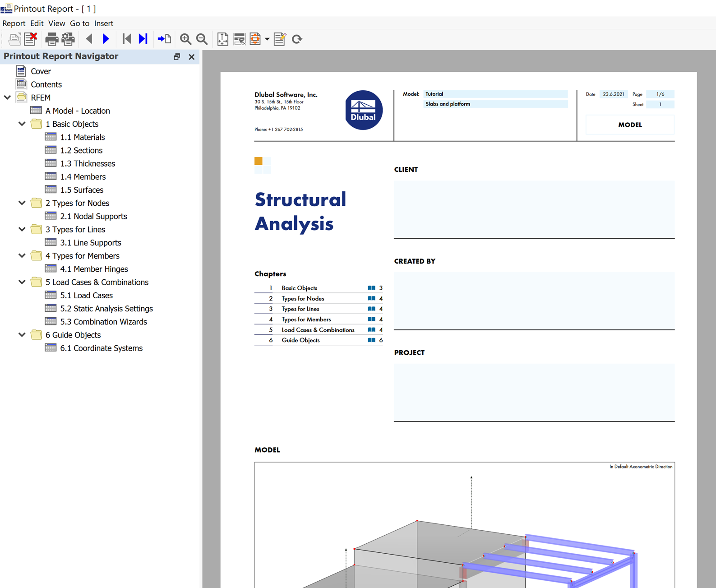Collapse 5 Load Cases & Combinations folder
The image size is (716, 588).
pyautogui.click(x=22, y=282)
